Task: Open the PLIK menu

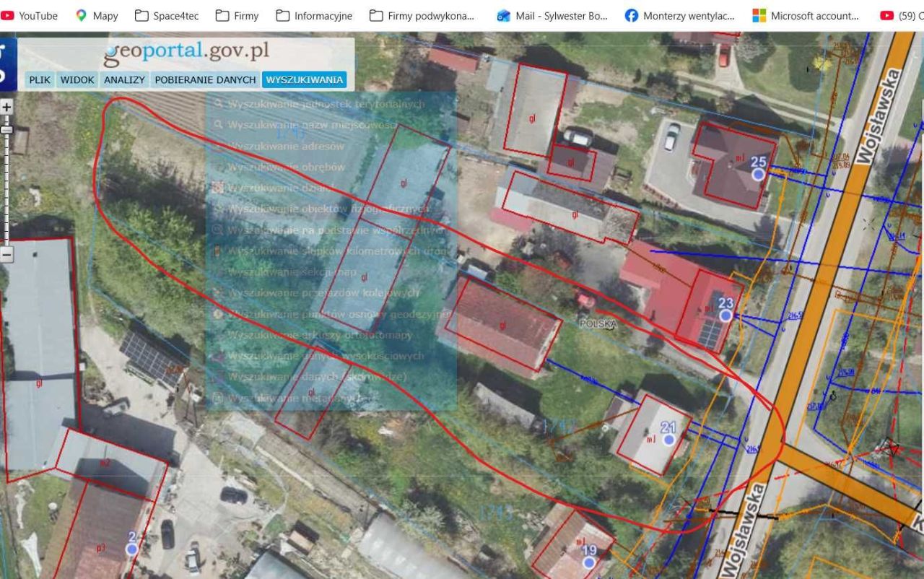Action: 40,79
